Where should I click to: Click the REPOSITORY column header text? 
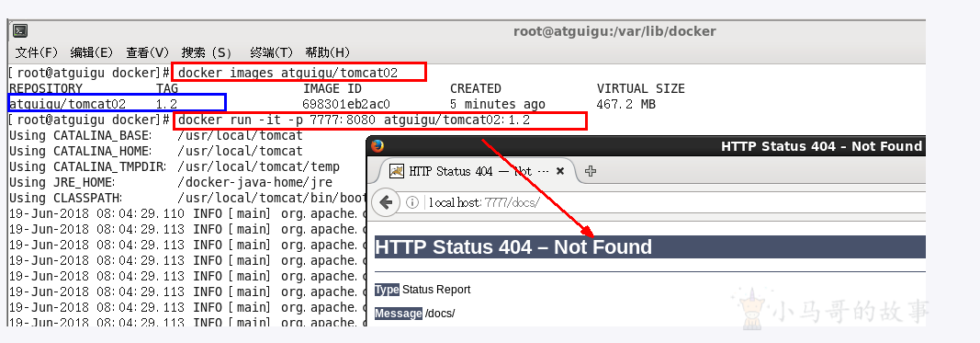[46, 88]
